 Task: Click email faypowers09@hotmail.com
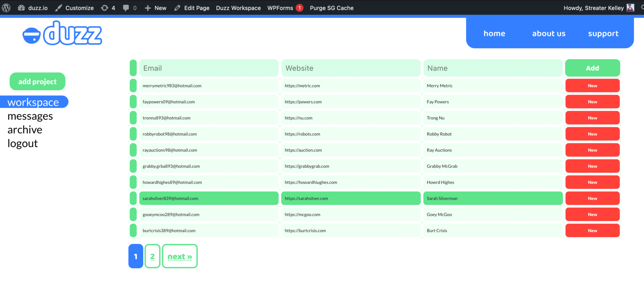(x=169, y=102)
